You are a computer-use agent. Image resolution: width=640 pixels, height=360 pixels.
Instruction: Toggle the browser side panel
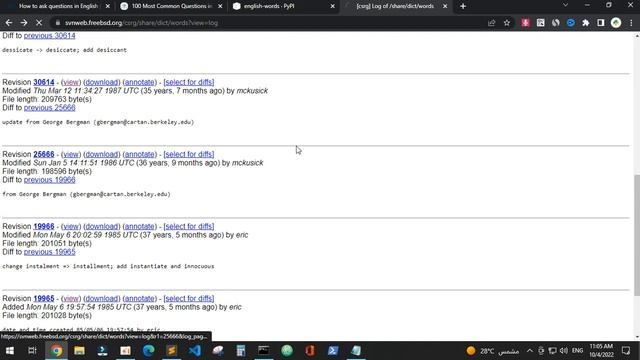(x=601, y=23)
